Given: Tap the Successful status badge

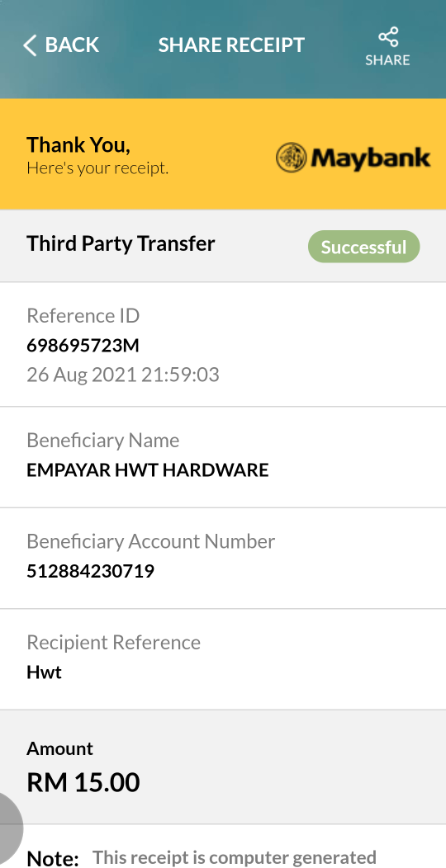Looking at the screenshot, I should point(363,247).
